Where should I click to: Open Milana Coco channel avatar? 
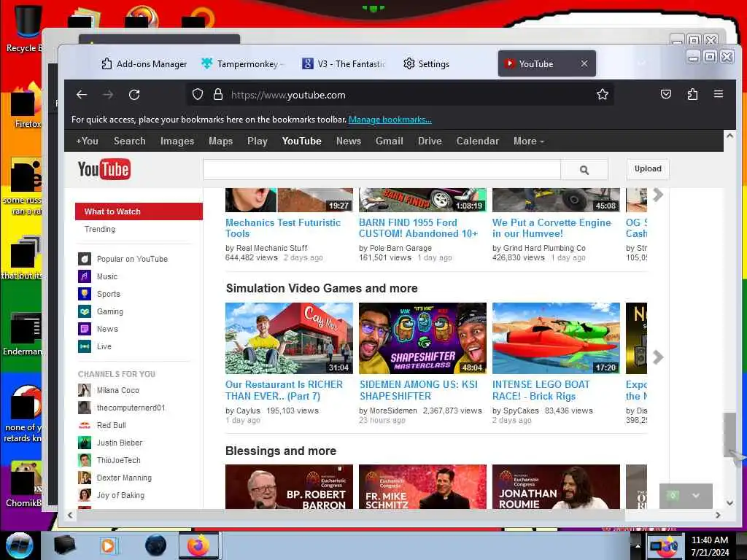85,390
